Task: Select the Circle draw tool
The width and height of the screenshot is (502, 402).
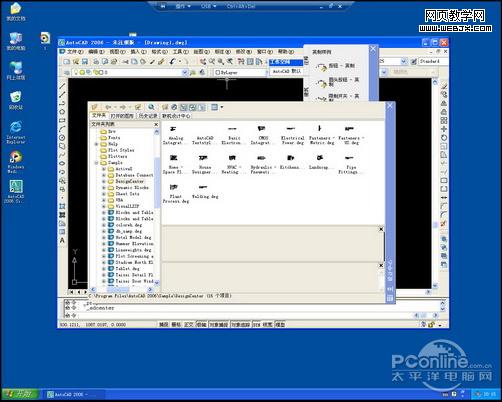Action: coord(62,138)
